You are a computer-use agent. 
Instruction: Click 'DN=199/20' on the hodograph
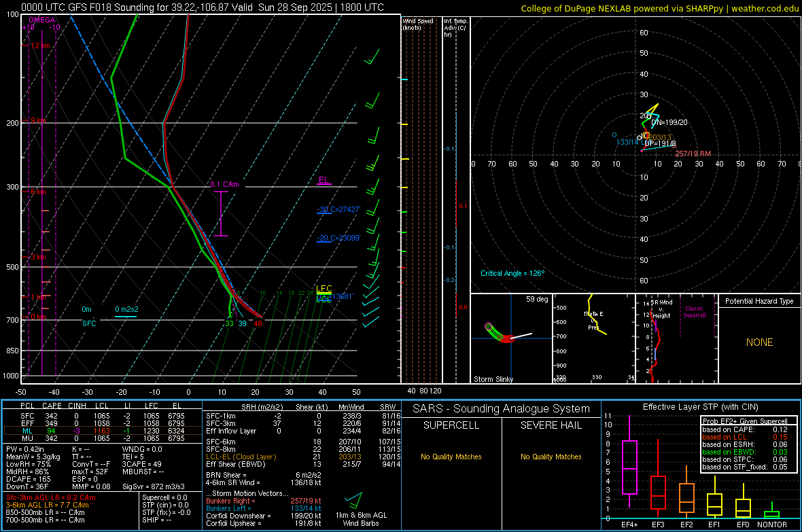coord(669,122)
